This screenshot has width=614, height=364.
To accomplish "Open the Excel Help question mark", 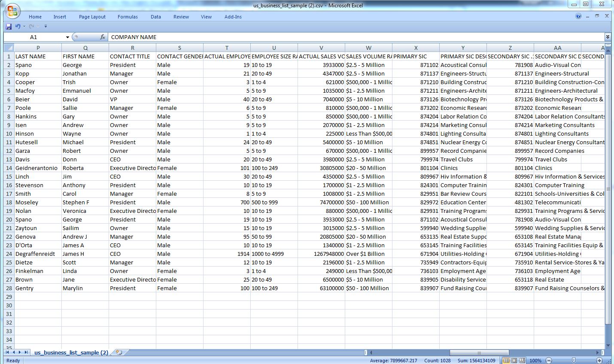I will pyautogui.click(x=578, y=16).
